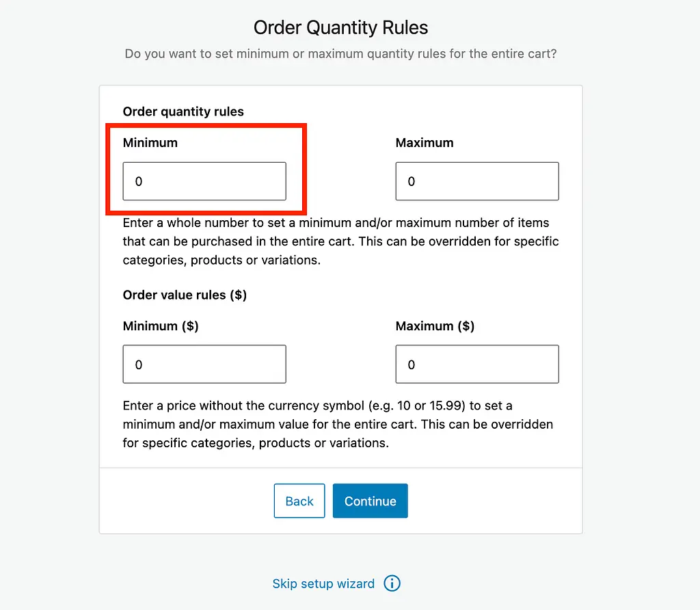Focus the Maximum order quantity field
The width and height of the screenshot is (700, 610).
click(x=477, y=181)
